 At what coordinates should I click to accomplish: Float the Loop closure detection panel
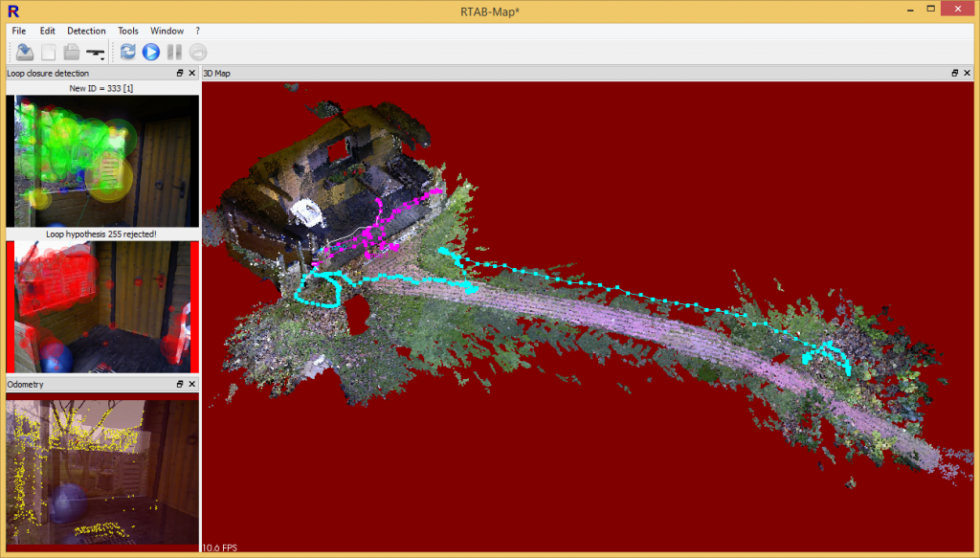pos(180,73)
